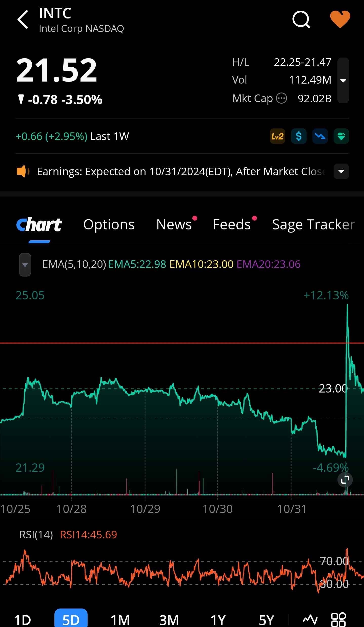This screenshot has width=364, height=627.
Task: Tap the Lv2 badge icon
Action: point(277,136)
